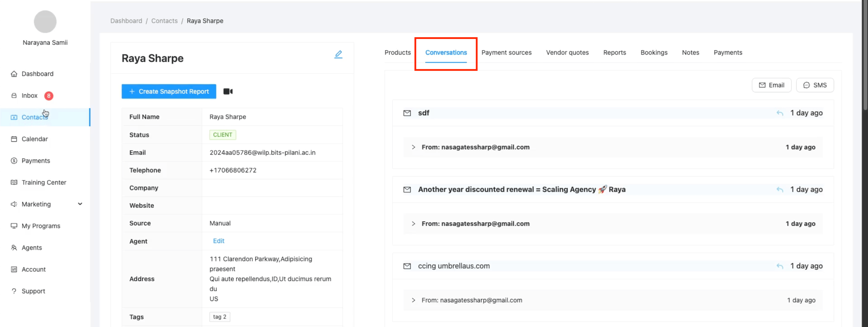Expand sender row under discounted renewal email
868x327 pixels.
(x=413, y=224)
